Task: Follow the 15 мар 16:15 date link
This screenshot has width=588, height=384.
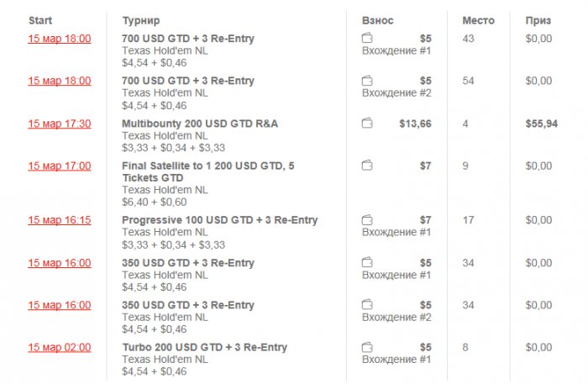Action: click(x=59, y=220)
